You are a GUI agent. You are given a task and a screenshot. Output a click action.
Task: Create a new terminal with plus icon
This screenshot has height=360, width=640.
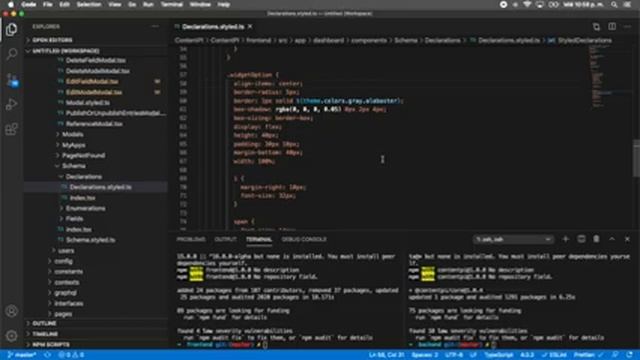[x=565, y=239]
